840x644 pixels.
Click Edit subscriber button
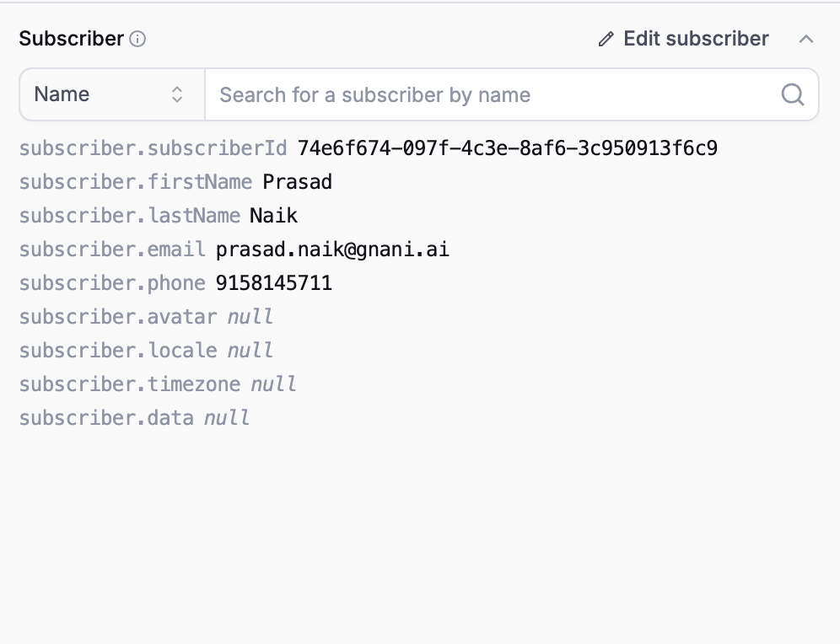684,39
